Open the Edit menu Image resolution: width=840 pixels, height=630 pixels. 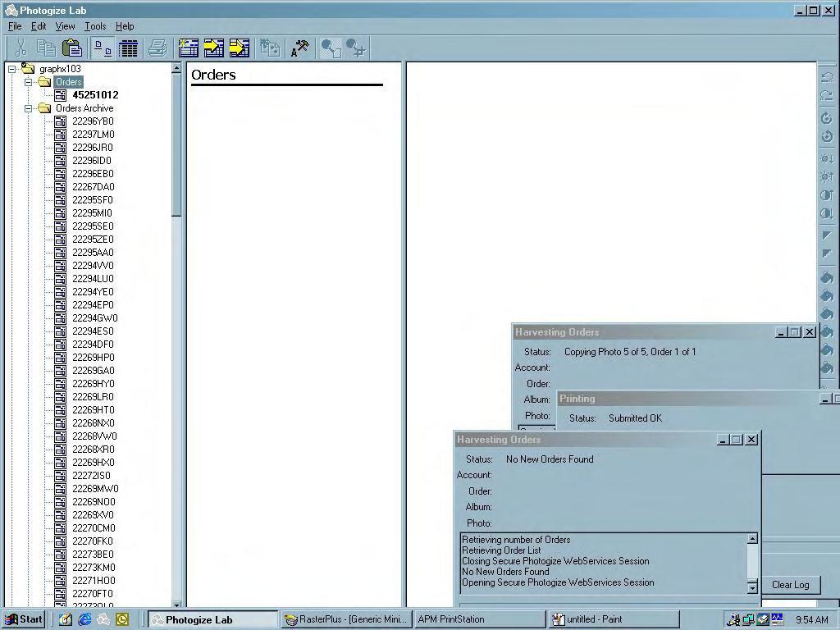coord(39,26)
